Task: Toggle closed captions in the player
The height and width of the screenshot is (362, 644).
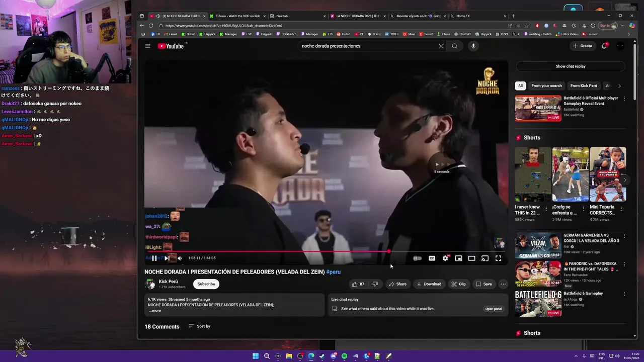Action: (x=432, y=258)
